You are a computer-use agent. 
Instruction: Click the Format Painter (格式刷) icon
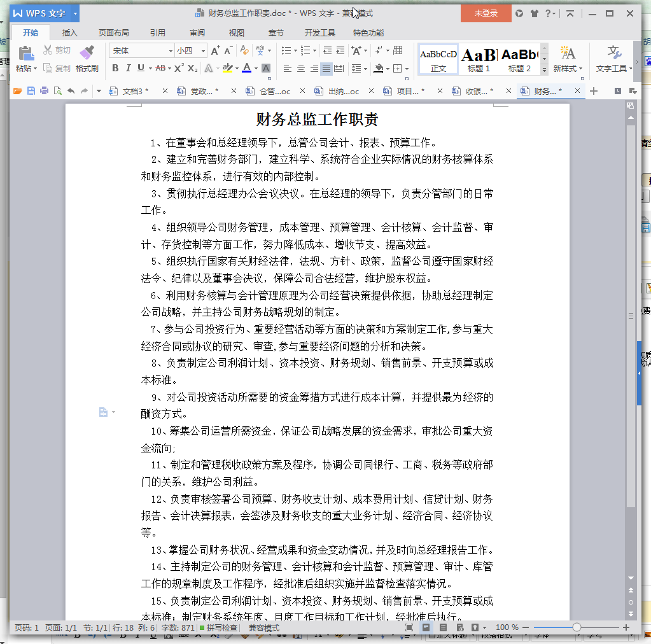pyautogui.click(x=87, y=53)
